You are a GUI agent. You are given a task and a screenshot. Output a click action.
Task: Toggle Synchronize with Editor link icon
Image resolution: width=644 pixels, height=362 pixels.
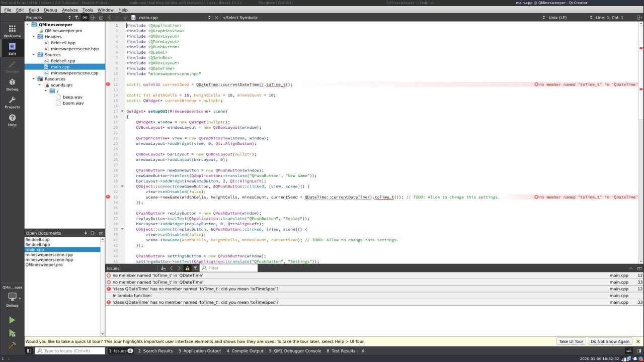(x=85, y=18)
